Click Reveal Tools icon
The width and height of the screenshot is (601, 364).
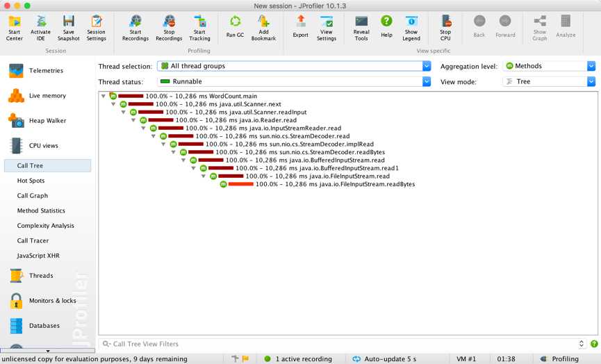click(361, 28)
